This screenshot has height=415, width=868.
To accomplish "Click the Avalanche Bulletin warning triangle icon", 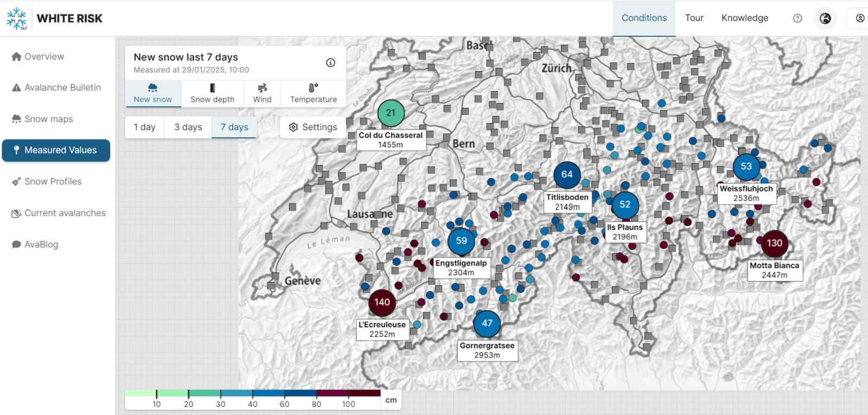I will pyautogui.click(x=16, y=88).
